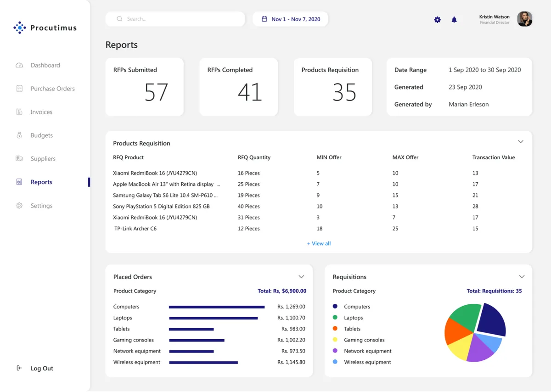This screenshot has width=551, height=392.
Task: Click the Log Out arrow icon
Action: coord(19,368)
